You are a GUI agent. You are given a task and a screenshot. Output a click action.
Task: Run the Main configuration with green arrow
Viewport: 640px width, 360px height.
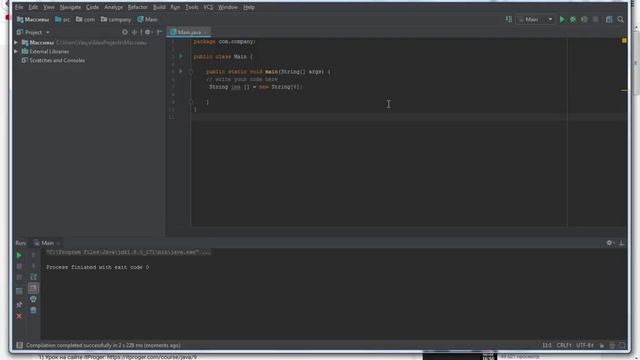[562, 19]
